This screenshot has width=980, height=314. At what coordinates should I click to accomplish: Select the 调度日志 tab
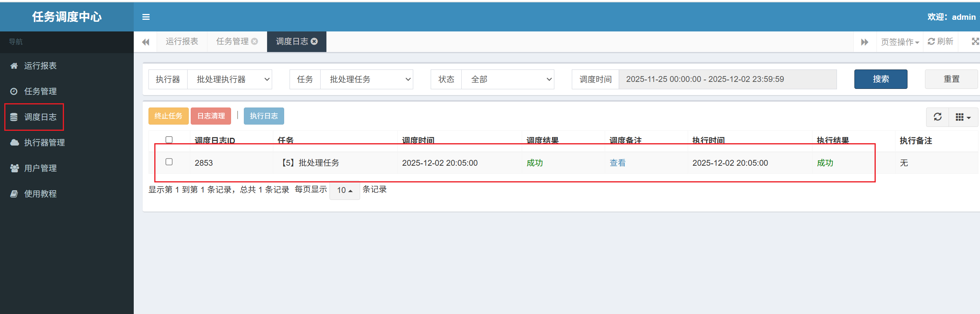coord(292,42)
